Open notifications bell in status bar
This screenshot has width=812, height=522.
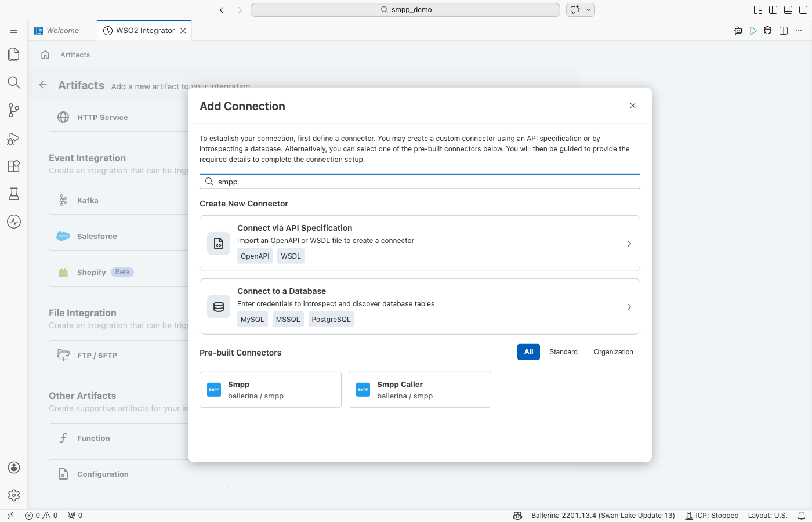tap(802, 515)
